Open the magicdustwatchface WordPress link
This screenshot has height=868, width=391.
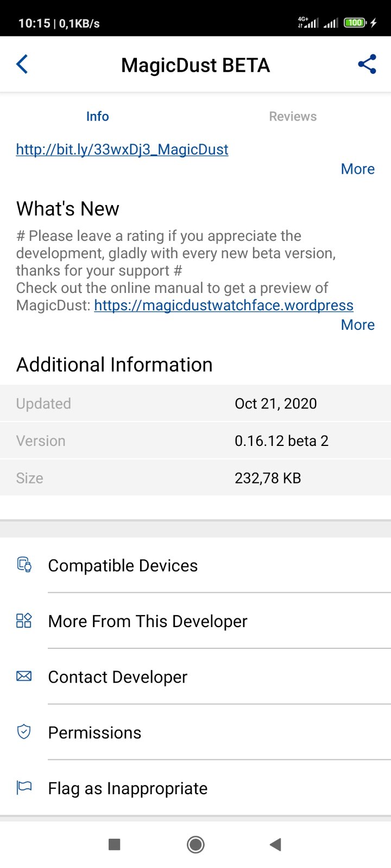pos(224,305)
